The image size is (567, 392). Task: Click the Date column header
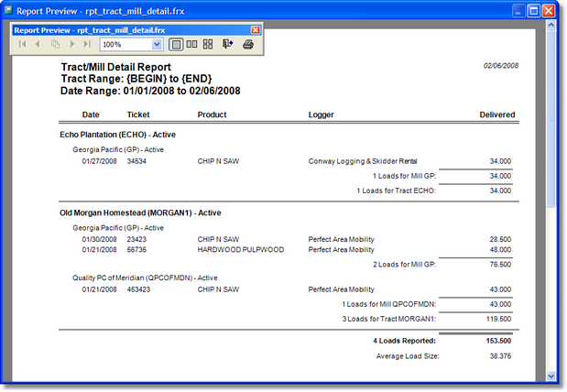point(91,114)
